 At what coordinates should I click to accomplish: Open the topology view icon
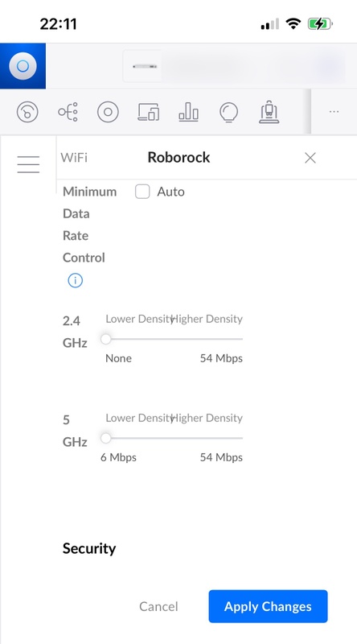tap(68, 111)
